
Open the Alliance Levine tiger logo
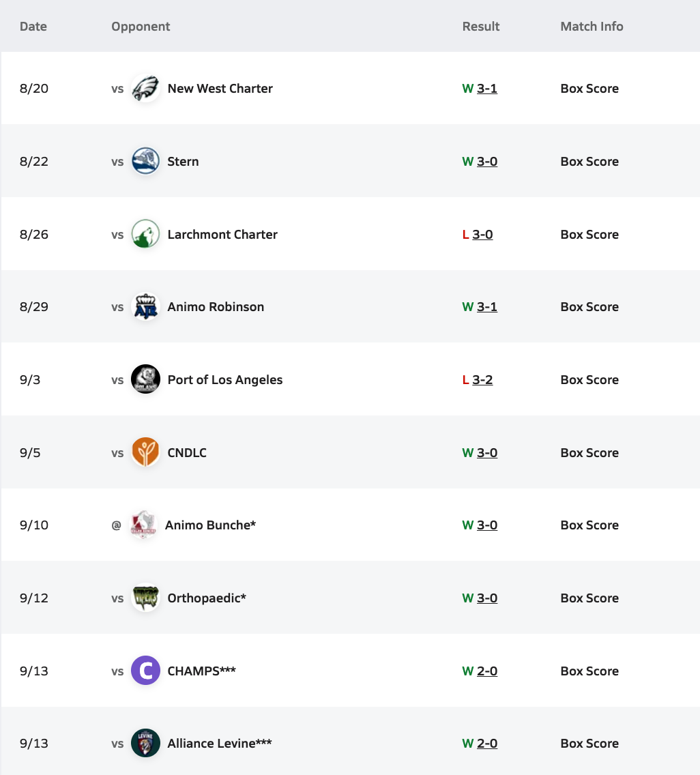pos(145,743)
